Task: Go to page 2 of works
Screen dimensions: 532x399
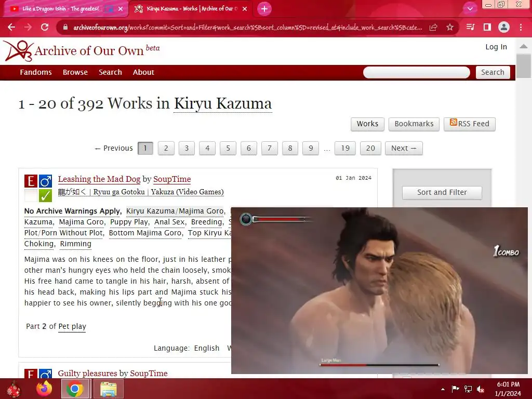Action: click(x=166, y=148)
